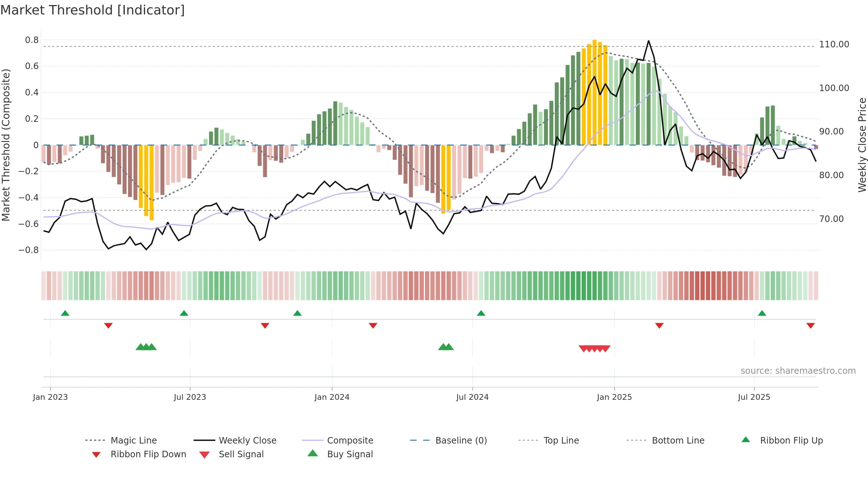Click the Buy Signal cluster before Jul 2024
Image resolution: width=868 pixels, height=488 pixels.
446,347
